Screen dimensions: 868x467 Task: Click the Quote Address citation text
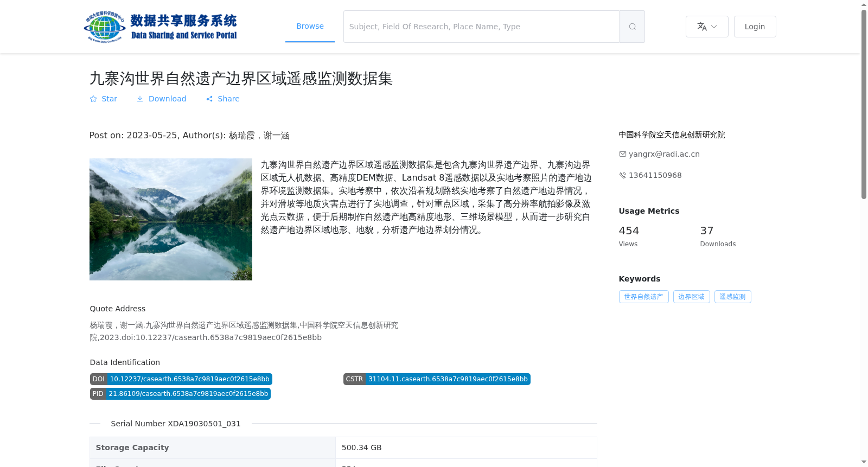(244, 331)
